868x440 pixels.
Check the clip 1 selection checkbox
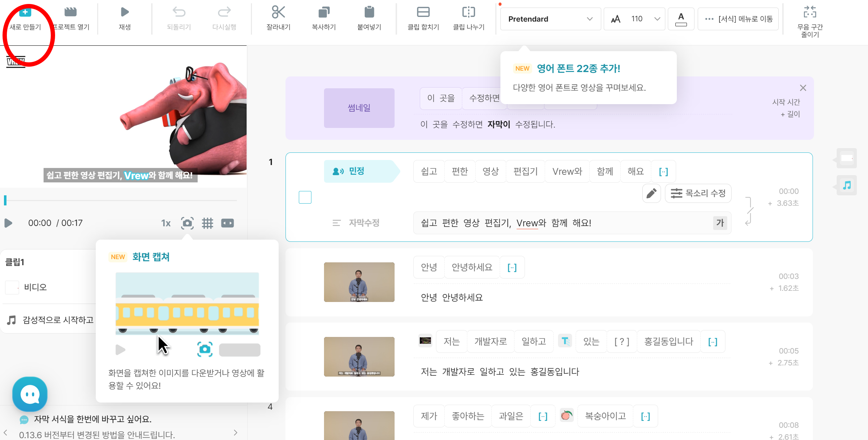coord(305,197)
